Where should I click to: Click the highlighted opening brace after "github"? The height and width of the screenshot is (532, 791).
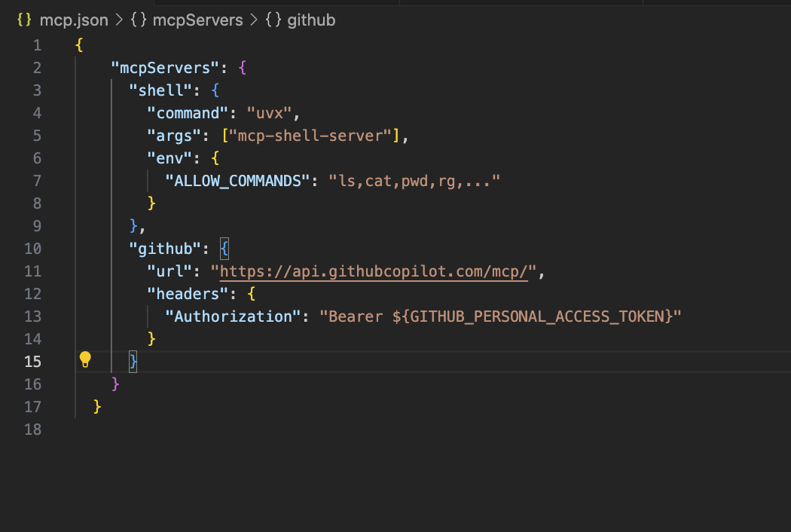coord(224,249)
